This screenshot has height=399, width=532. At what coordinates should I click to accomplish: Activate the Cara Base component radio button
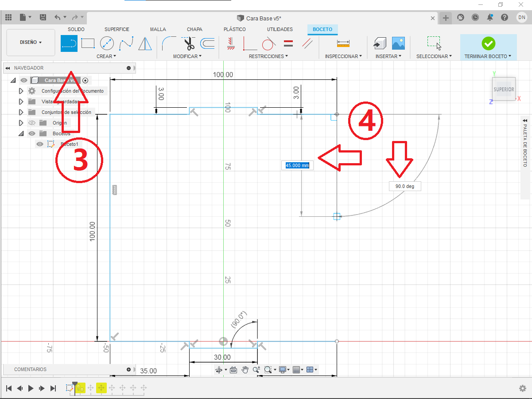pos(85,80)
